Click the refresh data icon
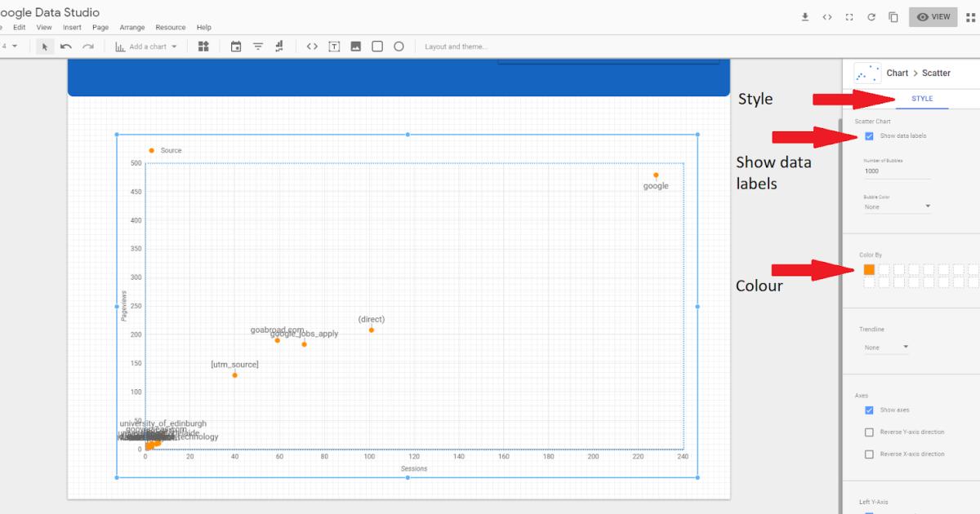The image size is (980, 514). (871, 16)
